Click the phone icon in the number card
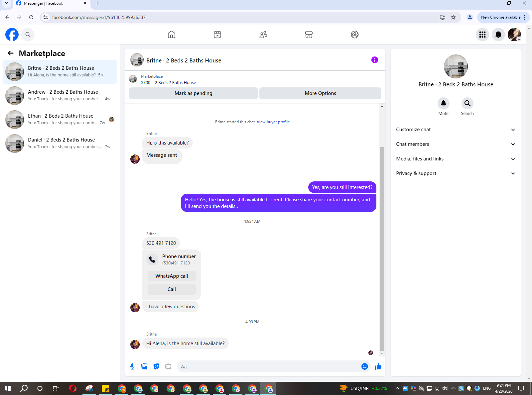 (152, 259)
